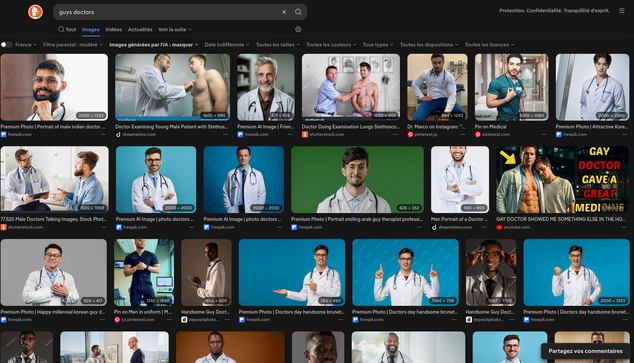The image size is (634, 363).
Task: Click the DuckDuckGo logo icon
Action: tap(35, 12)
